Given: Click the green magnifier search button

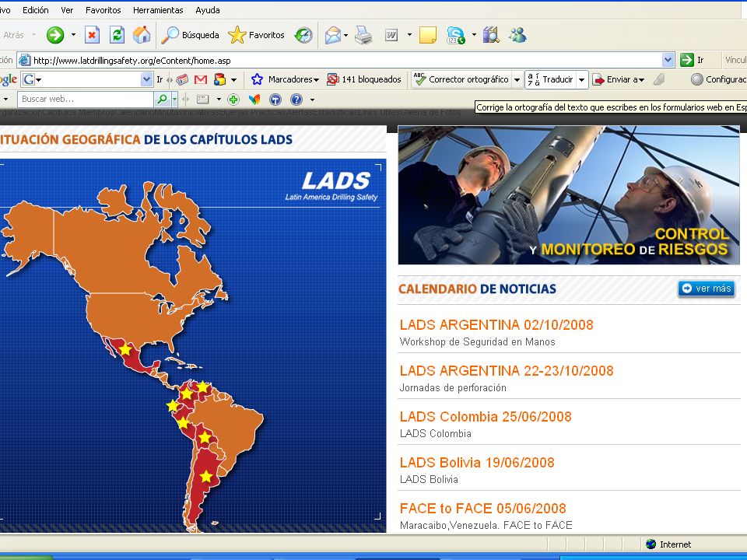Looking at the screenshot, I should click(x=162, y=99).
